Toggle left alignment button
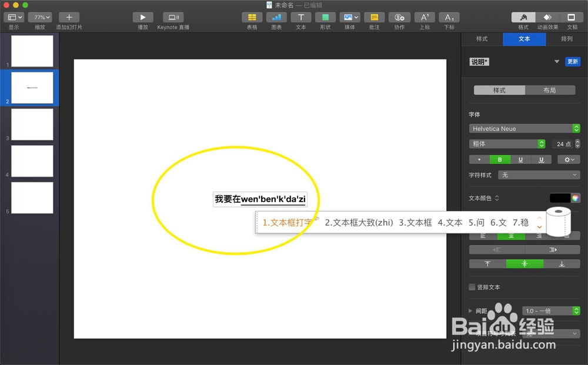The height and width of the screenshot is (365, 588). click(x=483, y=236)
